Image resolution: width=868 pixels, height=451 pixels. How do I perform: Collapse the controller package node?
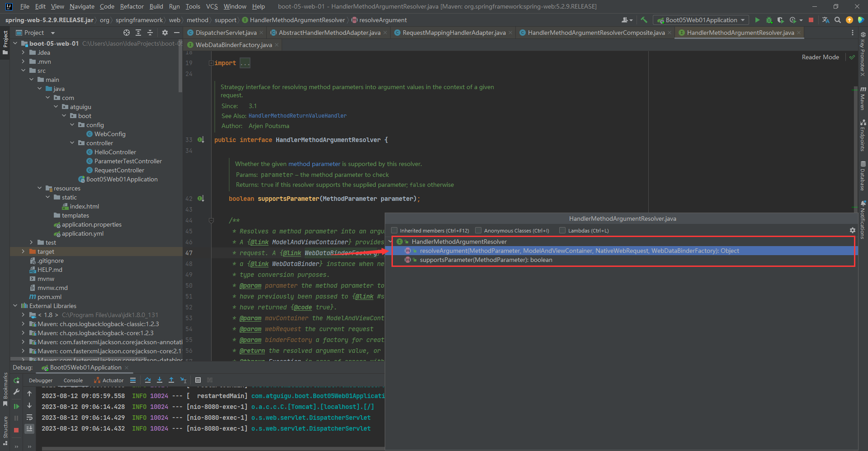[72, 143]
